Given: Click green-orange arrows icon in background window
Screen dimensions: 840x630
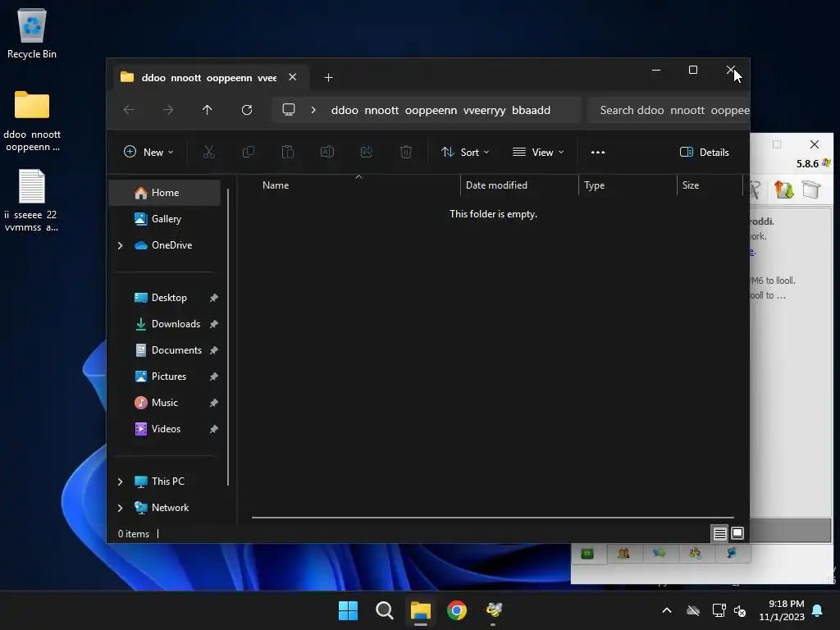Looking at the screenshot, I should (783, 189).
